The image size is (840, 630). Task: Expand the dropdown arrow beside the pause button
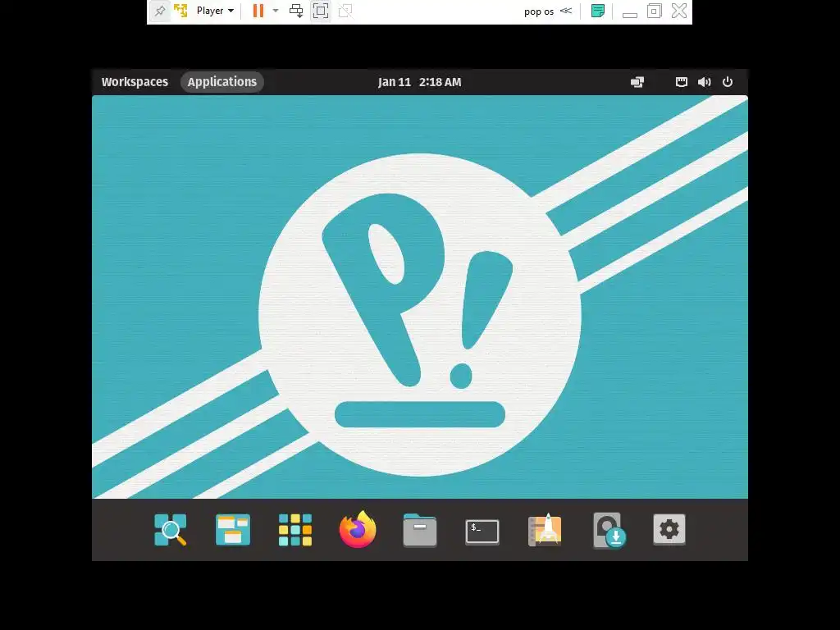(276, 11)
